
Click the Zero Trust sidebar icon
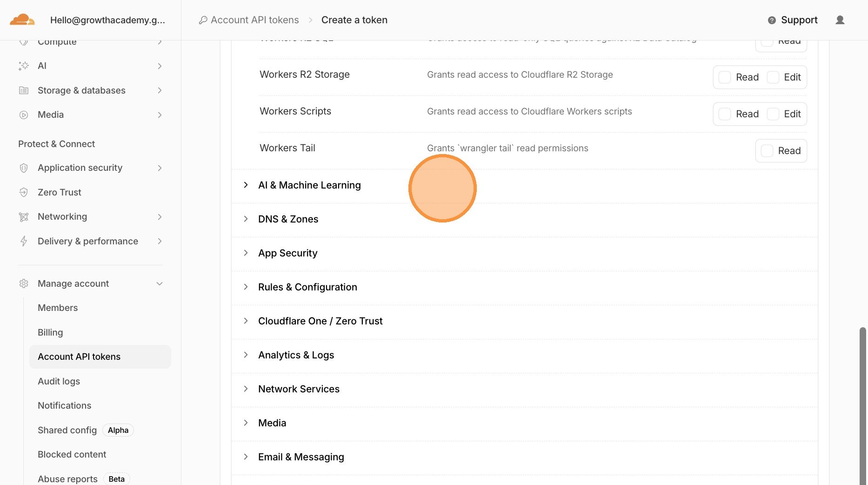coord(24,192)
